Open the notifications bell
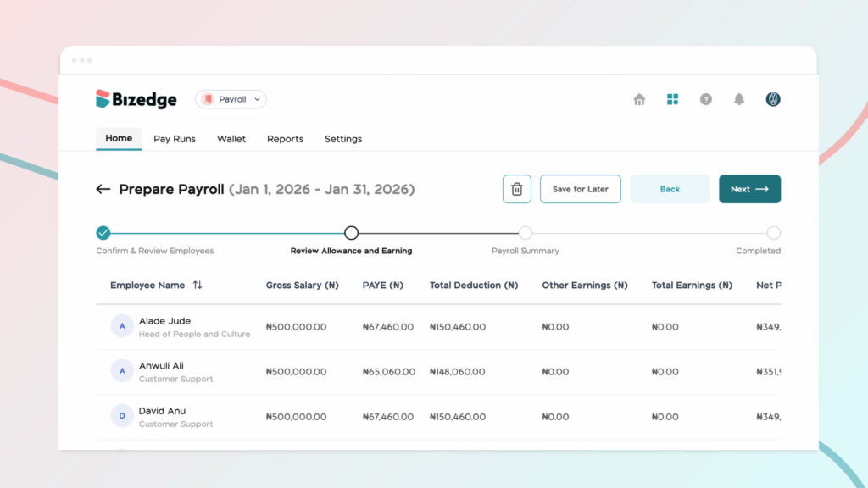The width and height of the screenshot is (868, 488). pyautogui.click(x=739, y=99)
